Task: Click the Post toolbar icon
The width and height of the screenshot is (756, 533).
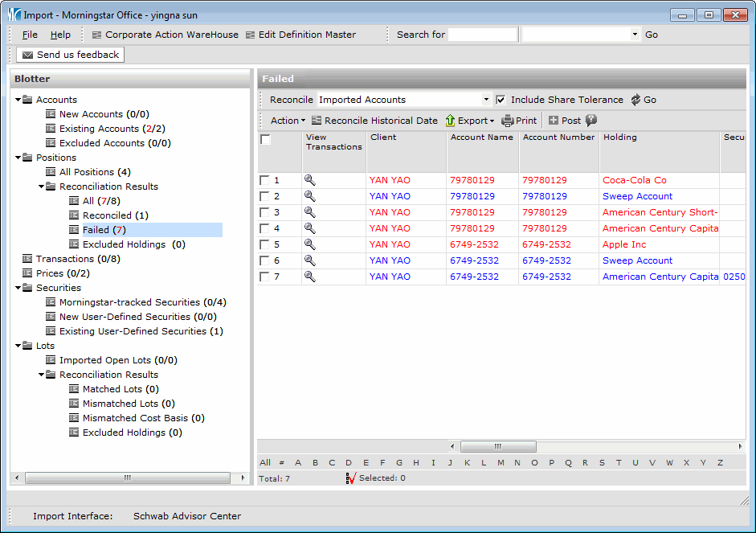Action: point(554,121)
